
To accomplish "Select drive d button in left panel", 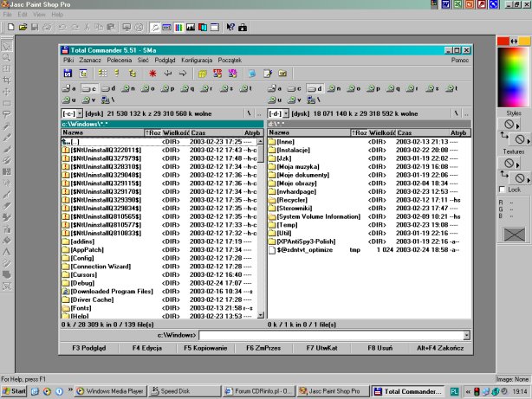I will pyautogui.click(x=109, y=88).
